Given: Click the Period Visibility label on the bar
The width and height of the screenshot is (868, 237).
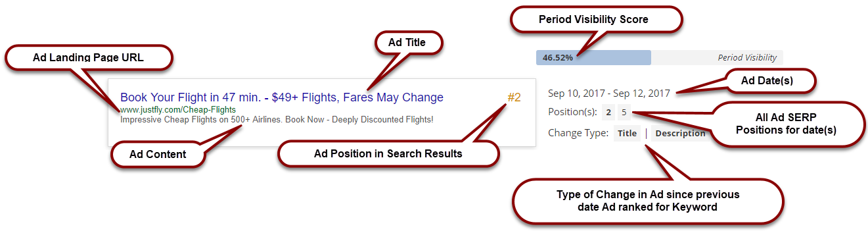Looking at the screenshot, I should pos(747,58).
